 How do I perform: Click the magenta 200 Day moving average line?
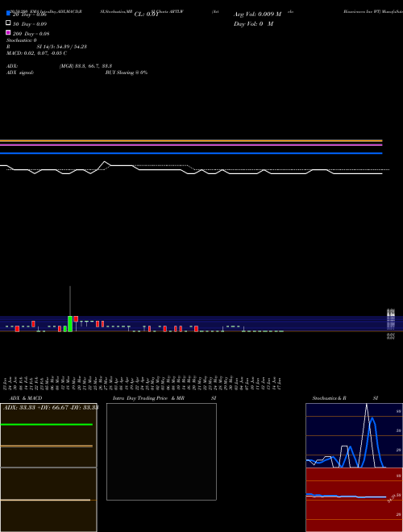[x=191, y=145]
